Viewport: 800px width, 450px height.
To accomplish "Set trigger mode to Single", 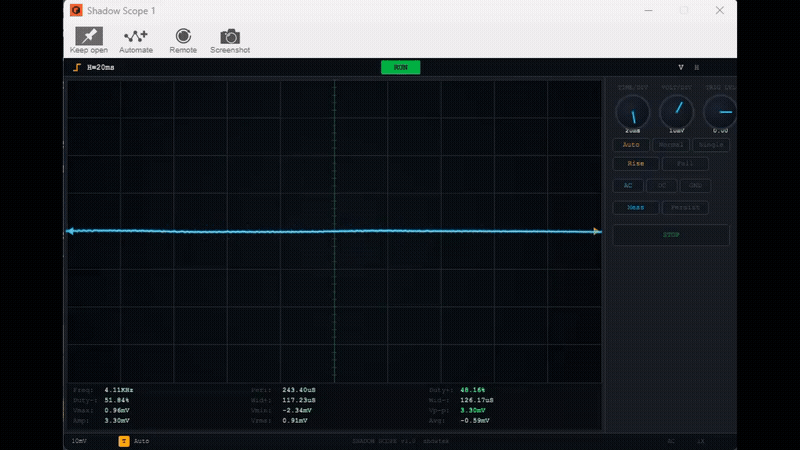I will [x=711, y=145].
